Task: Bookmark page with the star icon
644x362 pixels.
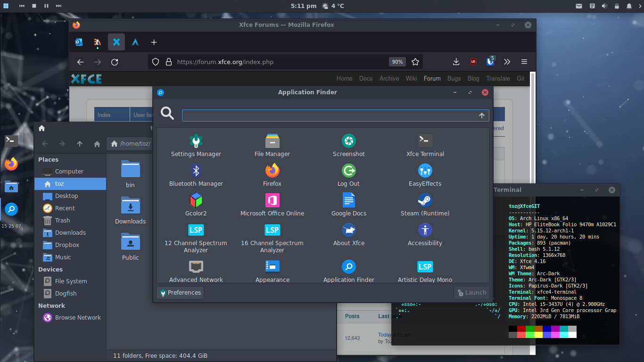Action: tap(415, 62)
